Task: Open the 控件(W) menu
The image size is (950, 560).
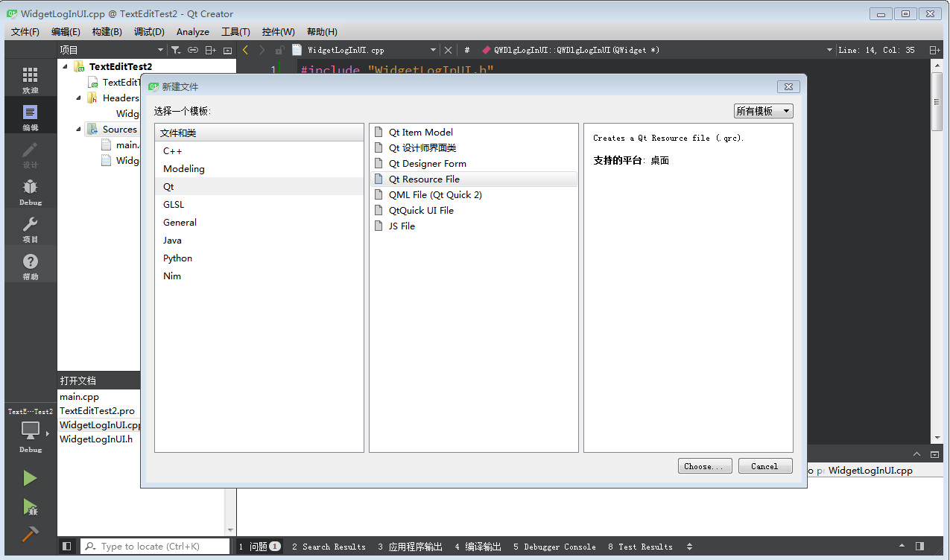Action: (278, 31)
